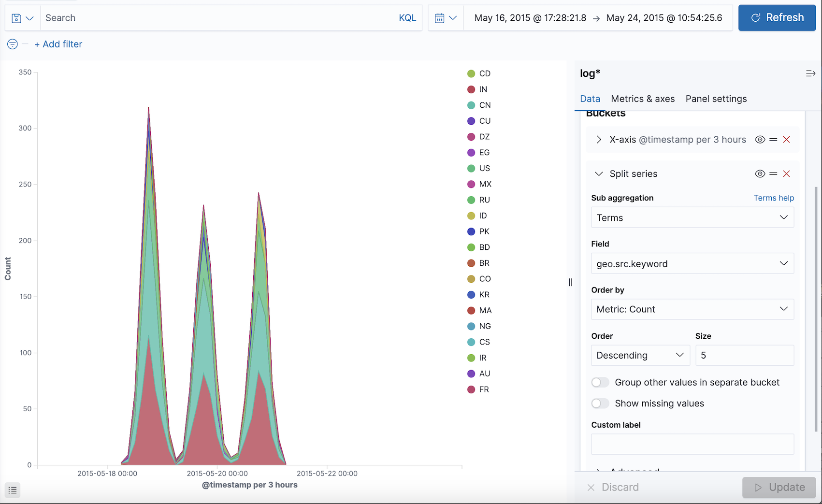Remove the Split series bucket
This screenshot has height=504, width=822.
786,174
